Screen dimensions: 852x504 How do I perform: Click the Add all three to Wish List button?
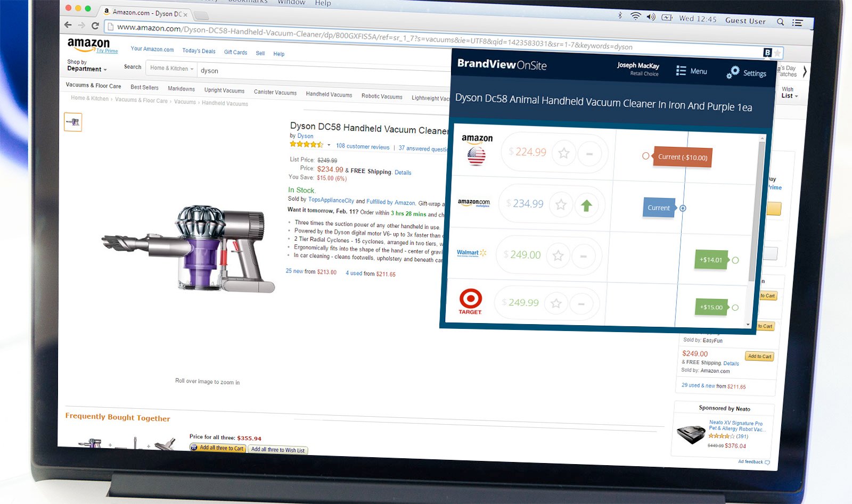click(278, 450)
